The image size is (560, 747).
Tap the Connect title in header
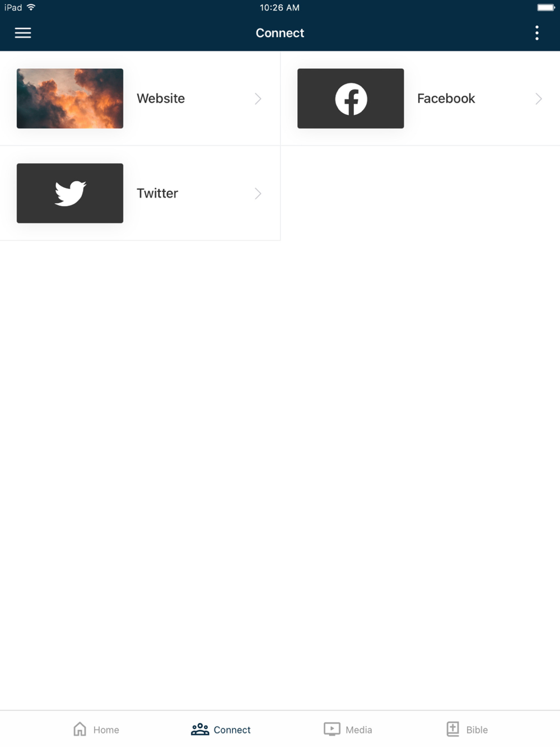(280, 33)
